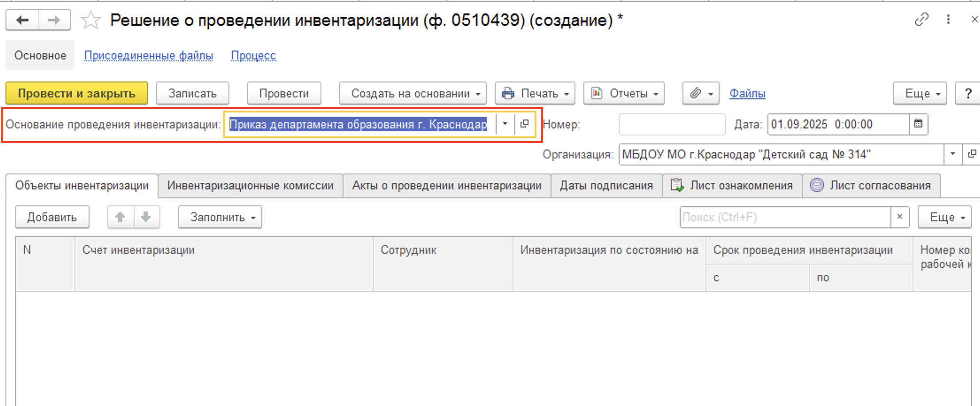Open the Лист согласования tab
This screenshot has height=406, width=980.
click(x=871, y=186)
